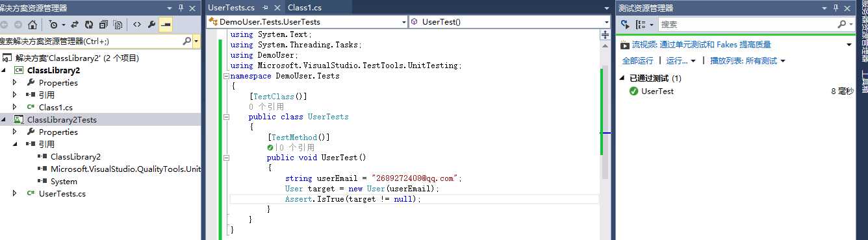Collapse the Passed Tests (已通过测试) group
This screenshot has height=240, width=868.
(622, 78)
